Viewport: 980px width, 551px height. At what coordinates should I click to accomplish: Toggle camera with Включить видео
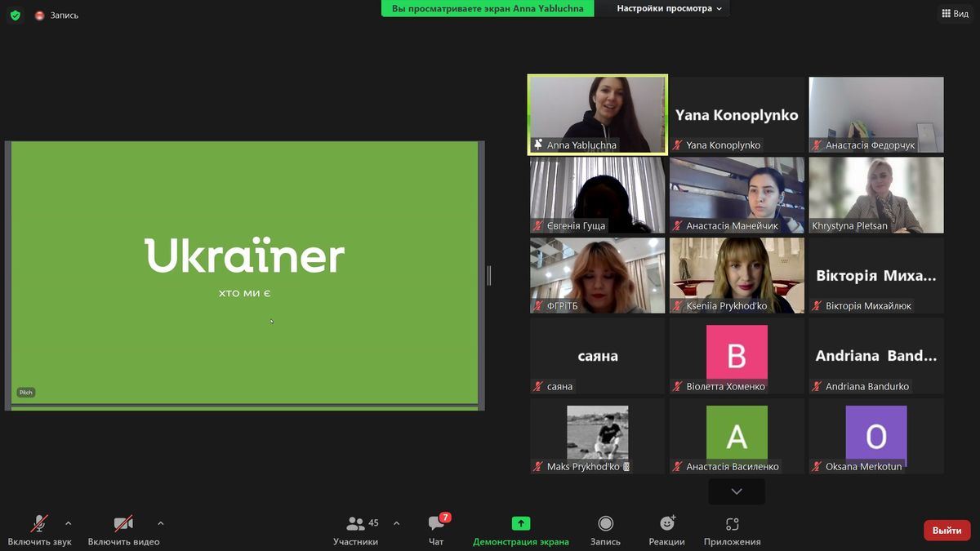(x=123, y=531)
